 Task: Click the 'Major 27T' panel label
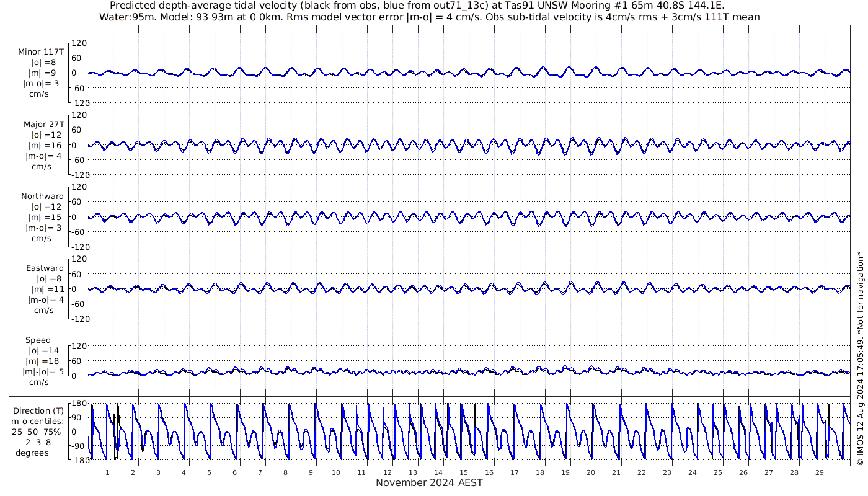pyautogui.click(x=43, y=124)
